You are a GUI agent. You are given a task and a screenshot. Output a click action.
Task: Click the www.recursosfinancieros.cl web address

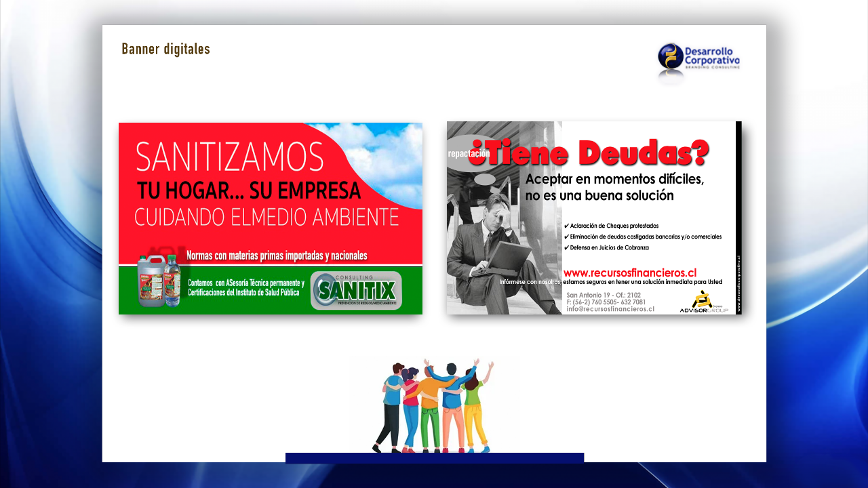[x=630, y=272]
